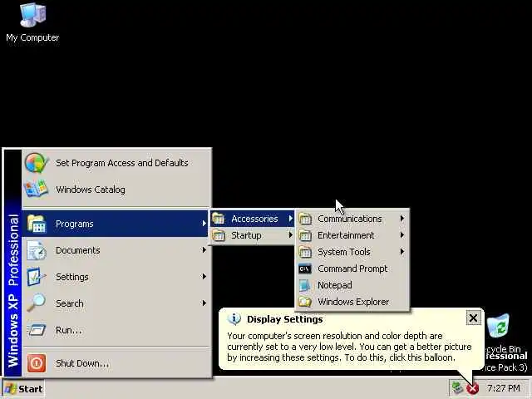The height and width of the screenshot is (399, 532).
Task: Open the Recycle Bin desktop icon
Action: pyautogui.click(x=498, y=327)
